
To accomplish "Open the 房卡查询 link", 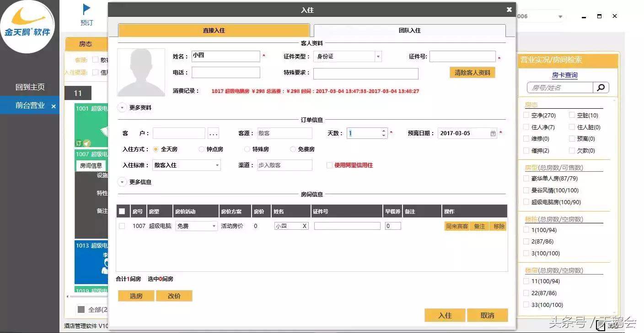I will [x=565, y=75].
